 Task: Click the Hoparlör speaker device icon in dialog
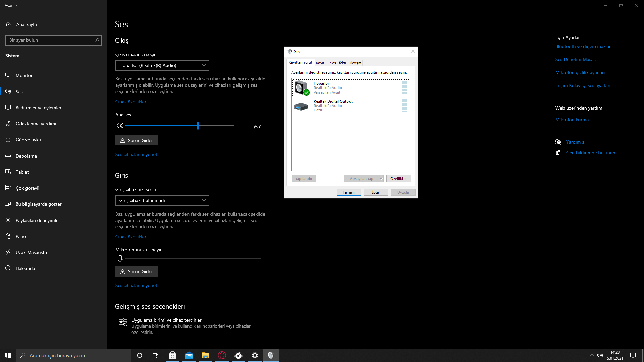[x=301, y=88]
